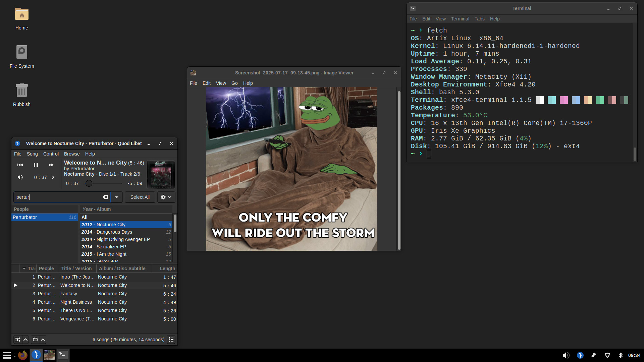Select 2015 - I Am the Night
644x362 pixels.
(126, 254)
